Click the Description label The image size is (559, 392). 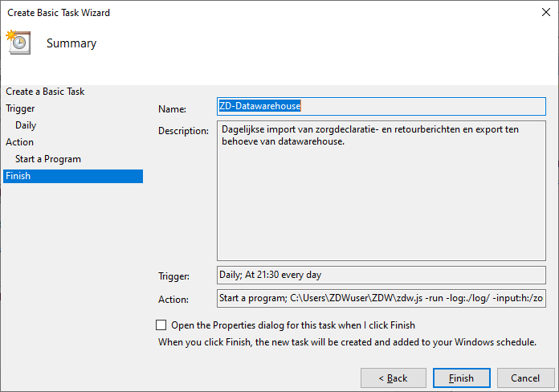[184, 131]
